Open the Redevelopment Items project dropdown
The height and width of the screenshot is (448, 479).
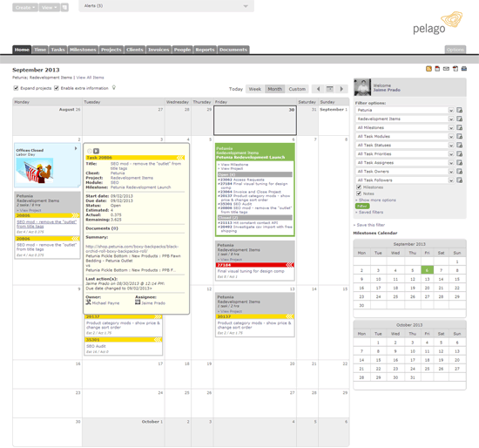405,119
